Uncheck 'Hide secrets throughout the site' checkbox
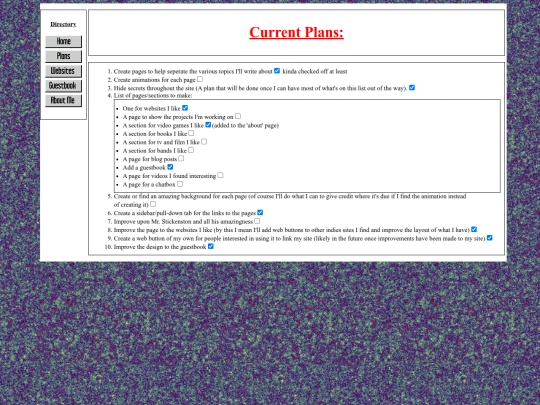Image resolution: width=540 pixels, height=405 pixels. [412, 87]
